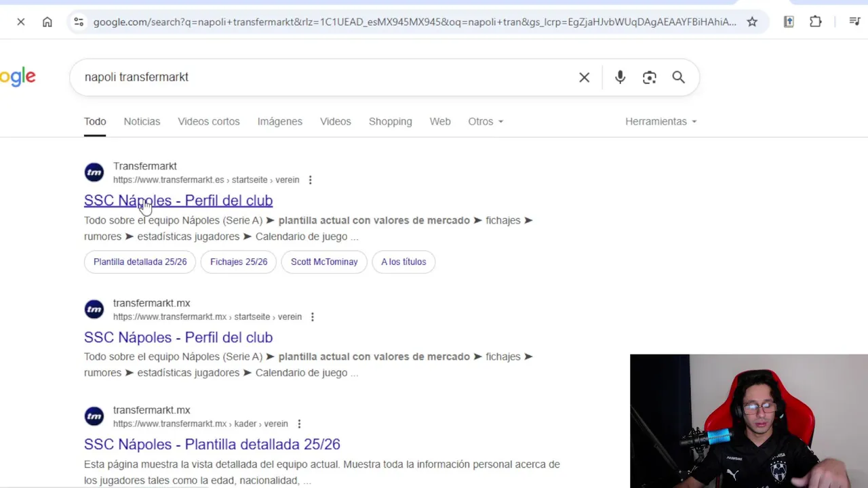
Task: Open more options for transfermarkt.mx kader result
Action: pos(299,424)
